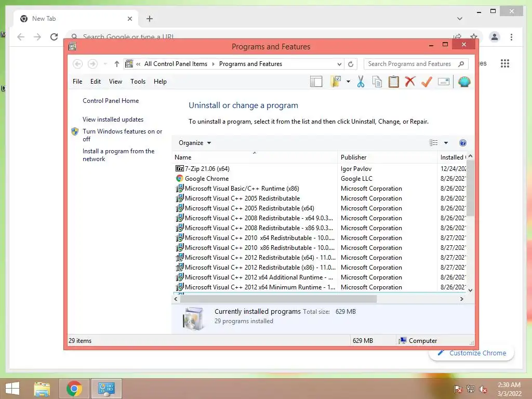Open the view options dropdown arrow

(446, 143)
